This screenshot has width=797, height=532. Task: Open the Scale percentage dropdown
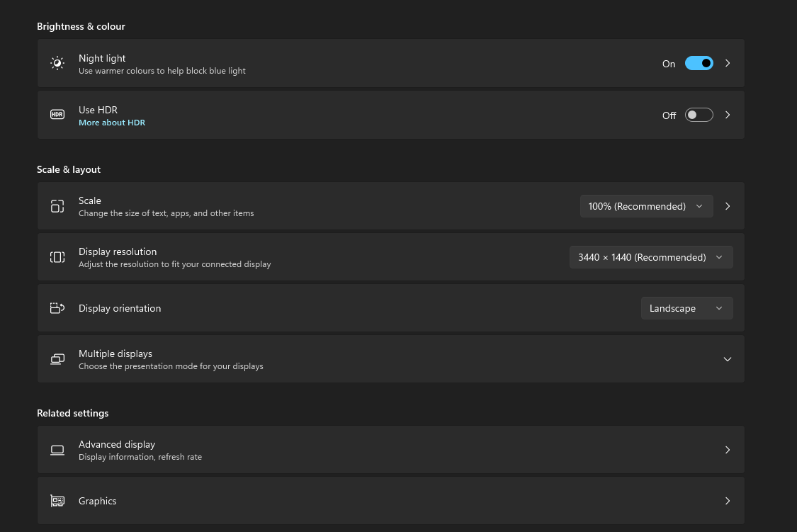pyautogui.click(x=646, y=206)
